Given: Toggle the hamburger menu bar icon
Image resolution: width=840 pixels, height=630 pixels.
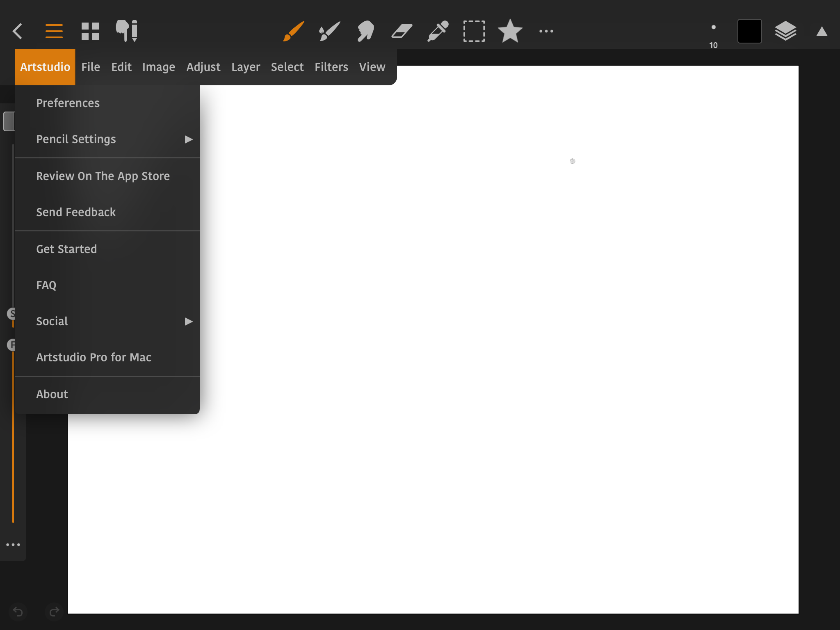Looking at the screenshot, I should 54,31.
